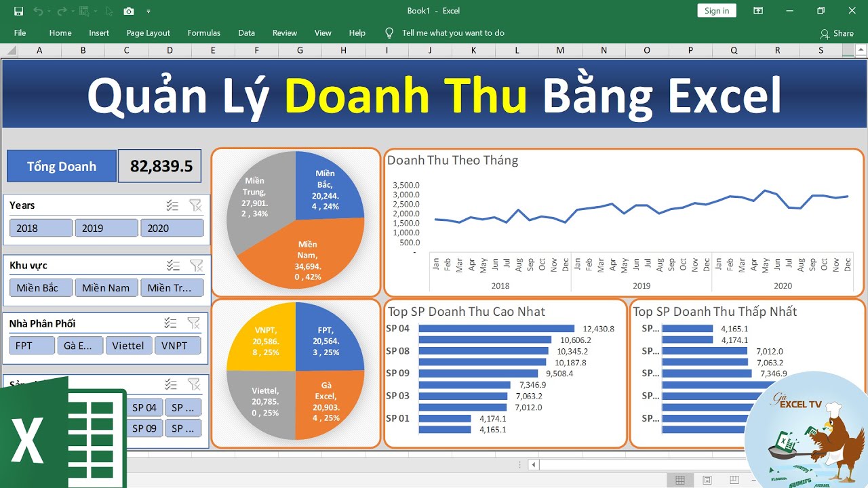
Task: Click the Undo arrow icon
Action: (38, 11)
